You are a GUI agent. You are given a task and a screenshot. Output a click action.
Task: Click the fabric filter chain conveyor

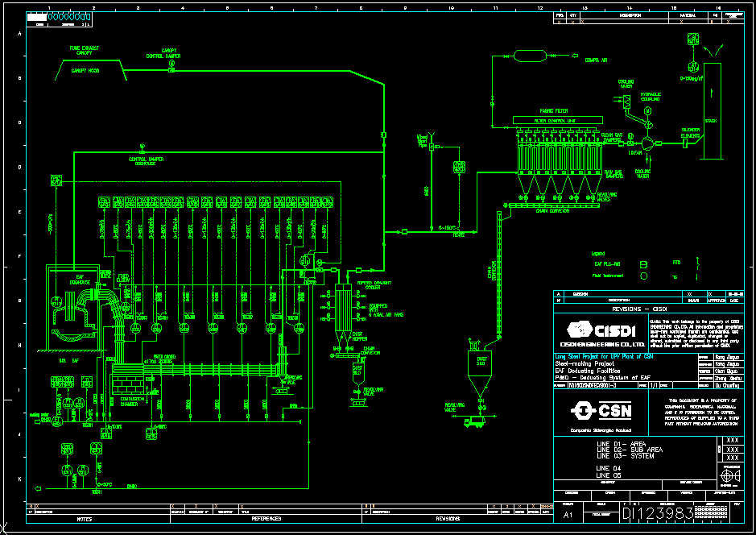coord(551,205)
